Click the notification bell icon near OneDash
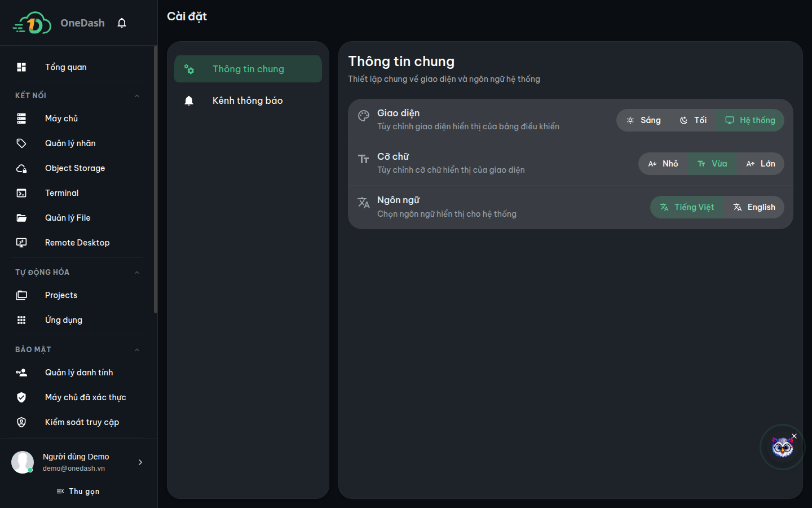812x508 pixels. tap(122, 23)
